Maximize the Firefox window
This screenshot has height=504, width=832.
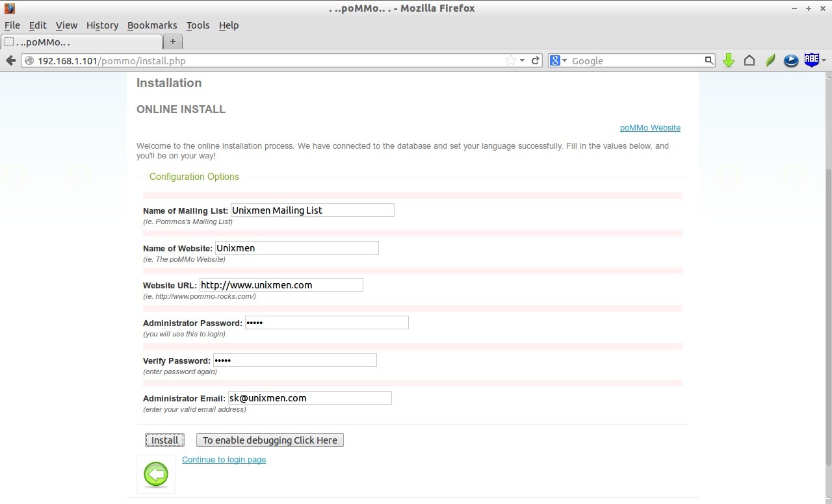point(809,8)
